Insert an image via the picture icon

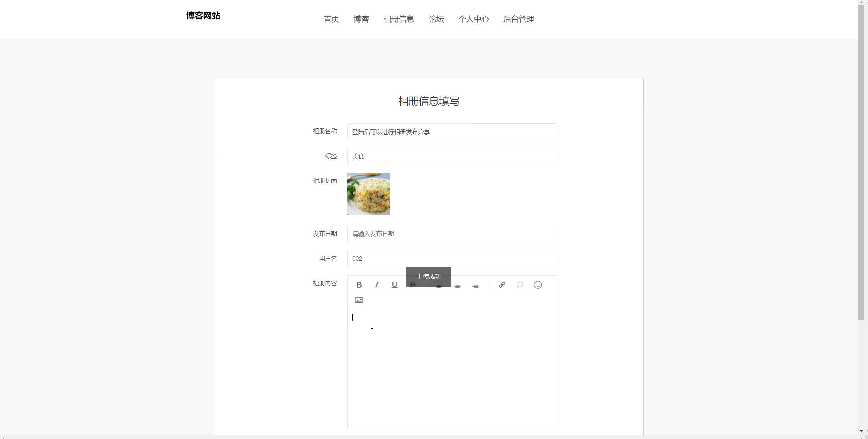click(x=359, y=300)
